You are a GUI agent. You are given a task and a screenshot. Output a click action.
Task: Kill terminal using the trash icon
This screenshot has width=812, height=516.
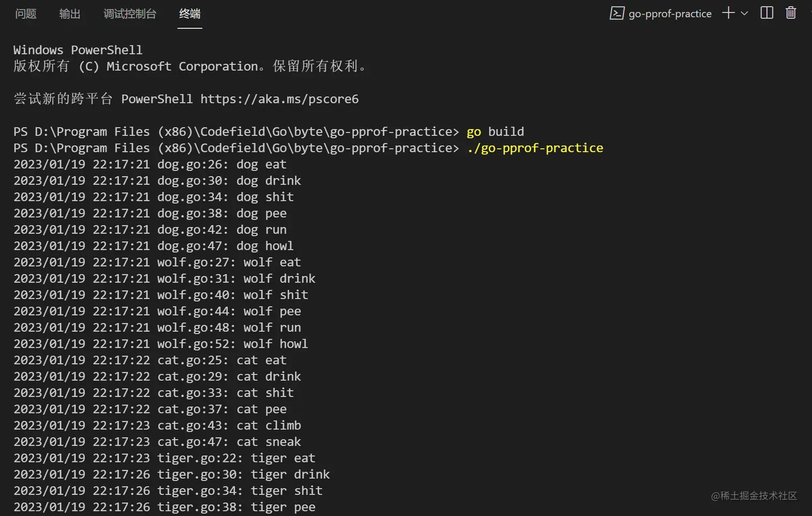791,13
